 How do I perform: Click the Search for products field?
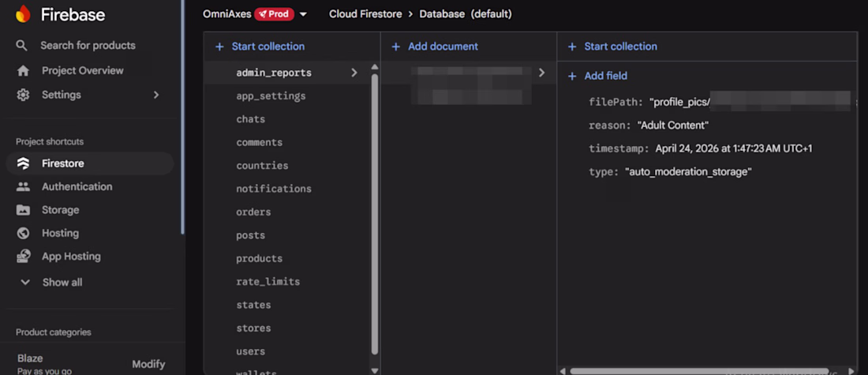(x=88, y=46)
